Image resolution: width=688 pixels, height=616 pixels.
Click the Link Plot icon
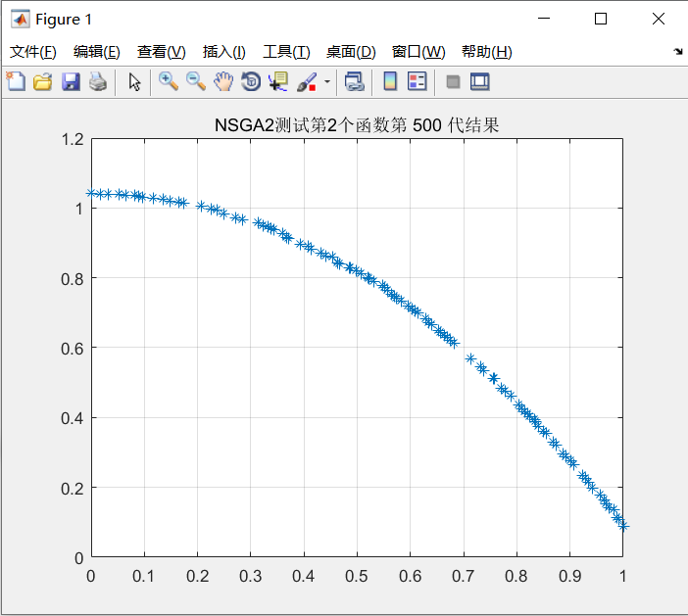coord(355,81)
